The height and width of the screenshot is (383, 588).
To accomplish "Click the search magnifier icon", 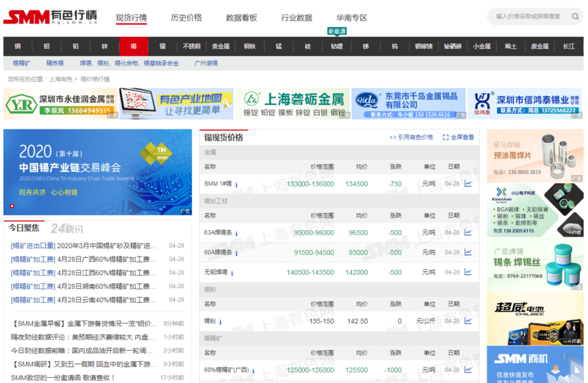I will pyautogui.click(x=575, y=16).
